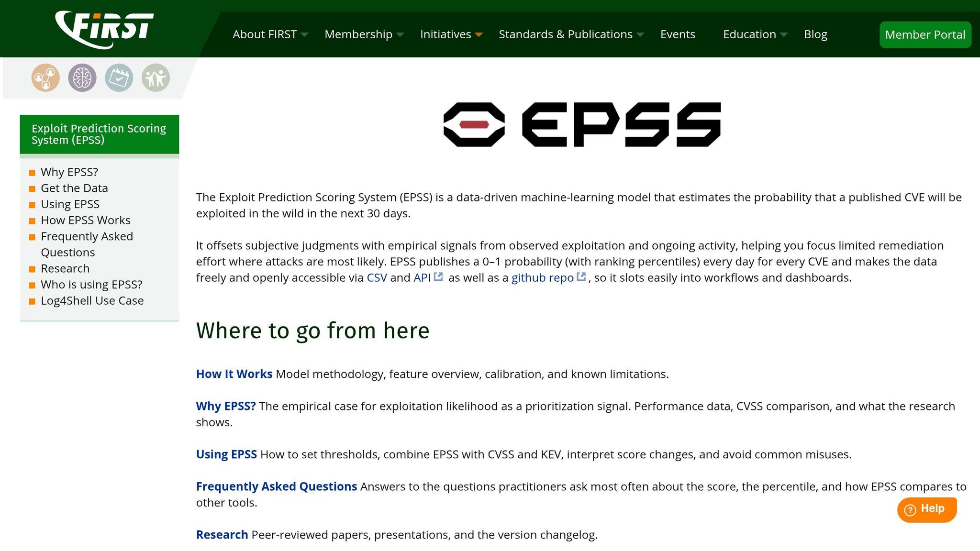The height and width of the screenshot is (551, 980).
Task: Open the orange network connections circle icon
Action: pos(45,77)
